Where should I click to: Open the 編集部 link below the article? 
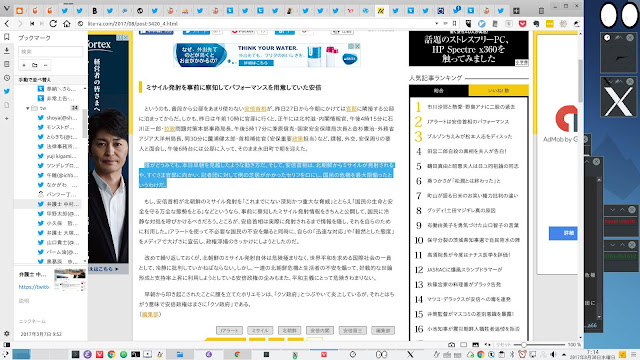[x=150, y=314]
